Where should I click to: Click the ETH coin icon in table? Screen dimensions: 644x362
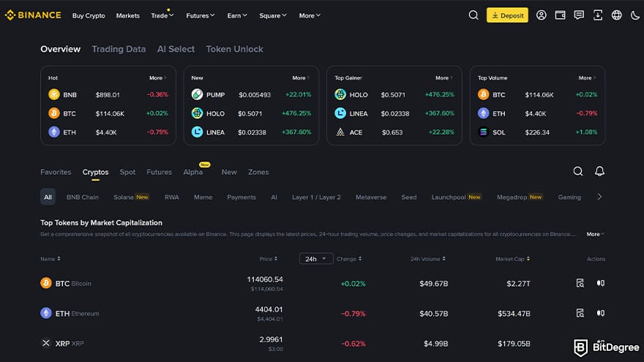pyautogui.click(x=46, y=313)
